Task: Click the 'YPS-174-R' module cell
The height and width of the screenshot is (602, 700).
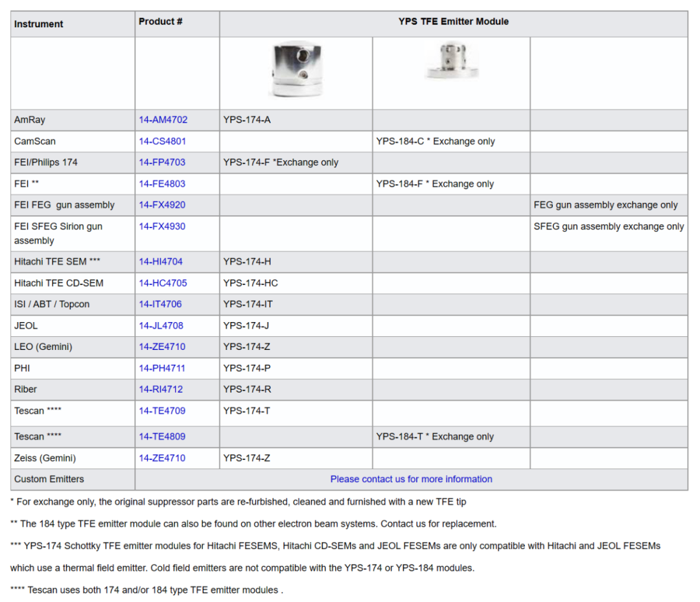Action: [296, 389]
